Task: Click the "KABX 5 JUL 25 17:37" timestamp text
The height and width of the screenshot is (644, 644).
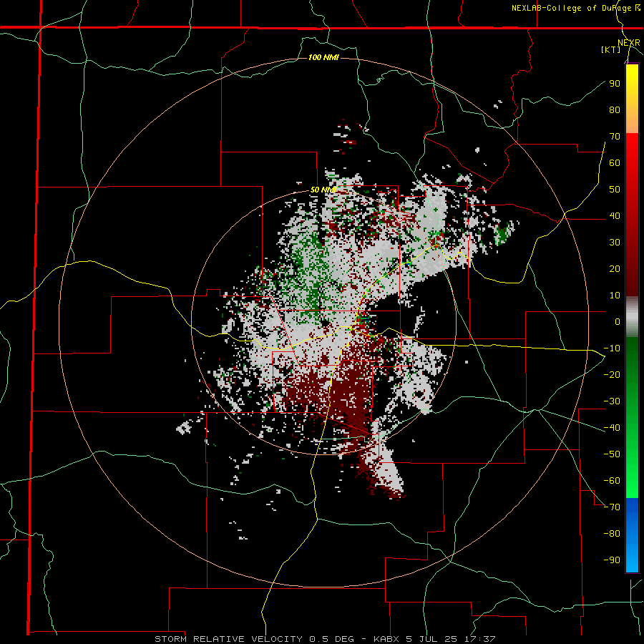Action: pos(434,639)
